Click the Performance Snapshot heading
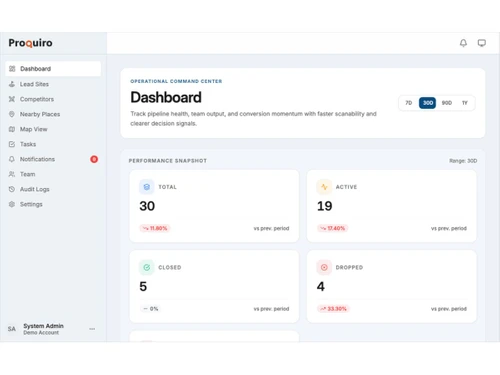 (x=168, y=161)
